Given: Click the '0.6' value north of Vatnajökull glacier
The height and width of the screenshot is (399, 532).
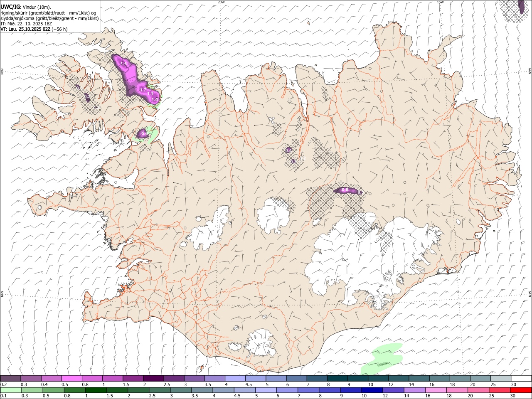Looking at the screenshot, I should 345,190.
